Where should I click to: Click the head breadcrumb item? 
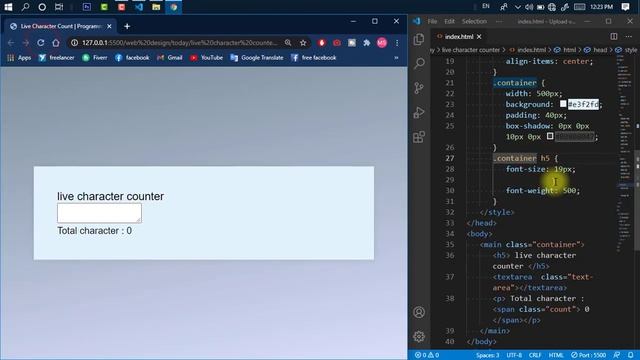coord(596,50)
